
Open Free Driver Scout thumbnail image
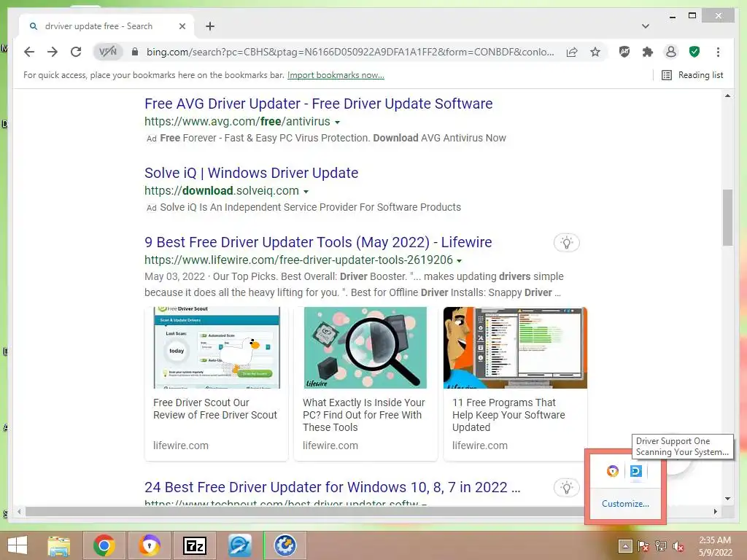coord(217,348)
